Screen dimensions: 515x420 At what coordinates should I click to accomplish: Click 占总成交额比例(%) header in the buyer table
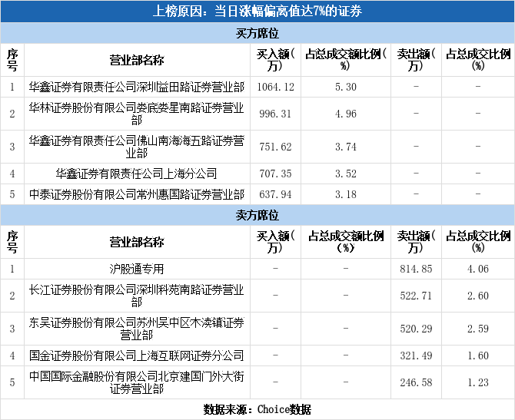pyautogui.click(x=346, y=60)
